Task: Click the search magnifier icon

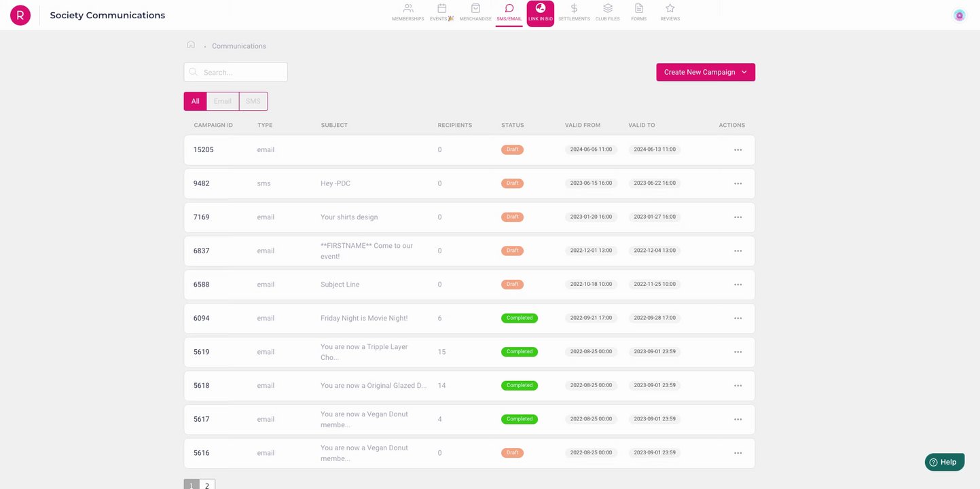Action: point(194,72)
